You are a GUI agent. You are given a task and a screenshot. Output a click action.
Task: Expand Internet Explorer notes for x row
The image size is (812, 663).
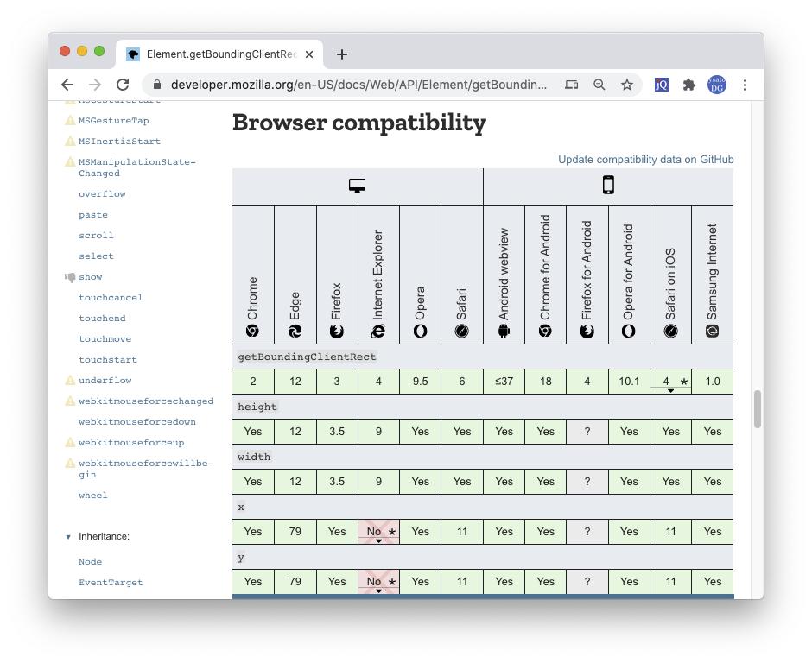(378, 533)
